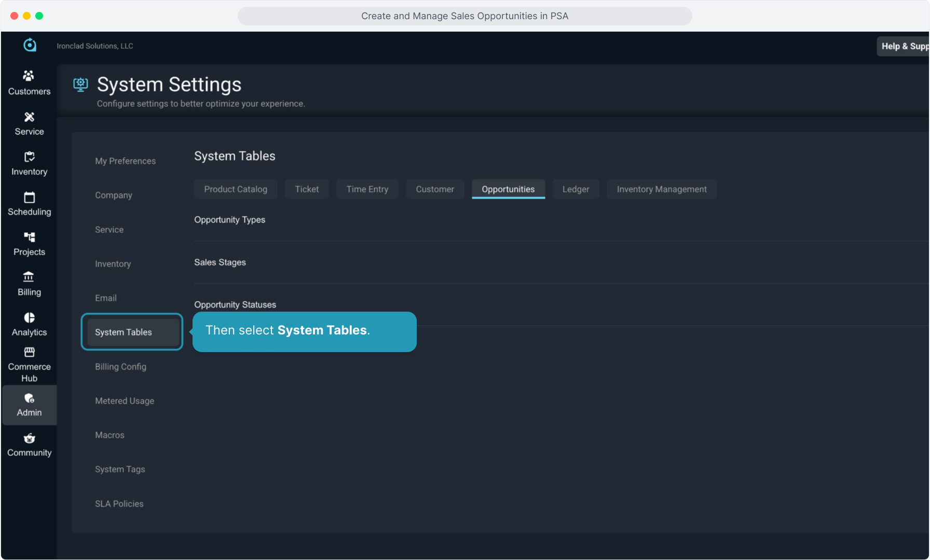
Task: Select the Scheduling calendar icon
Action: point(29,197)
